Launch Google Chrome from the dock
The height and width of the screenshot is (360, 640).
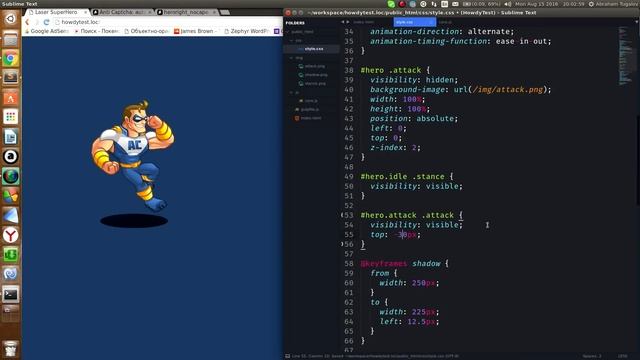click(x=11, y=59)
